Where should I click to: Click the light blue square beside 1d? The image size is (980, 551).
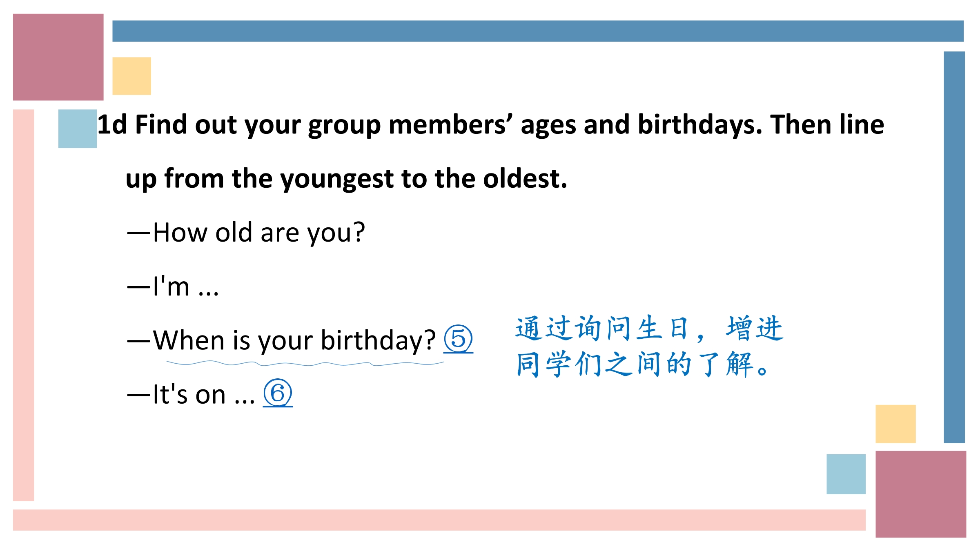point(78,129)
